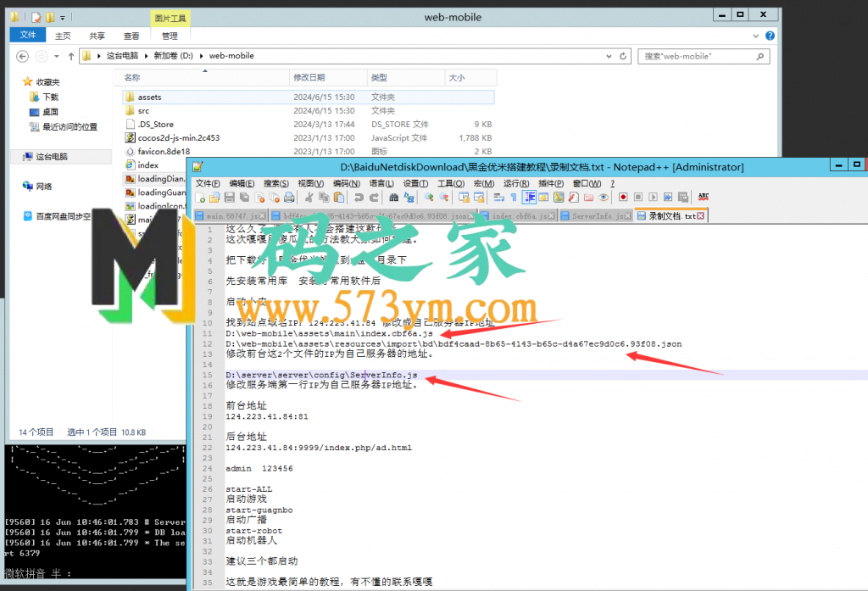The width and height of the screenshot is (868, 591).
Task: Open the Replace dialog toolbar icon
Action: click(x=409, y=198)
